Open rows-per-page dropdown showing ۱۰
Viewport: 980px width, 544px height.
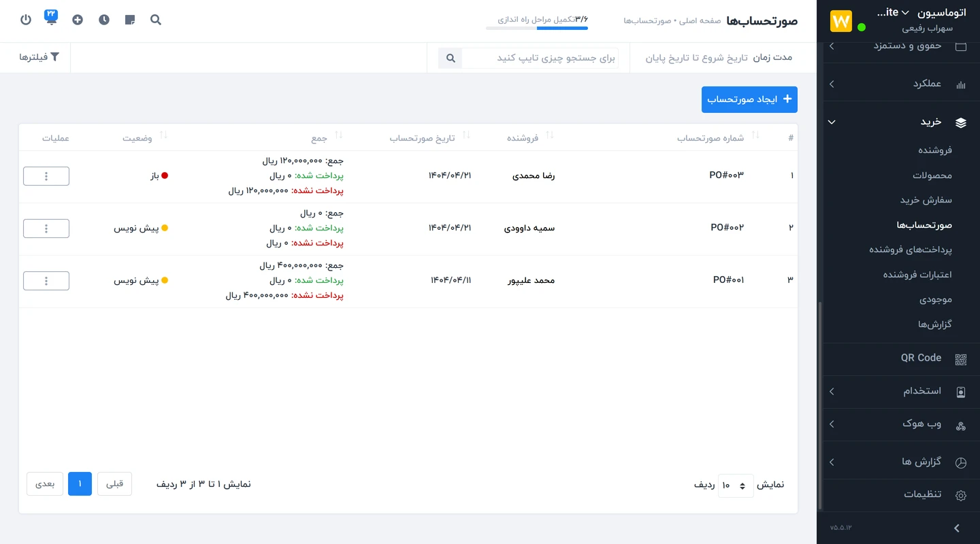click(735, 486)
